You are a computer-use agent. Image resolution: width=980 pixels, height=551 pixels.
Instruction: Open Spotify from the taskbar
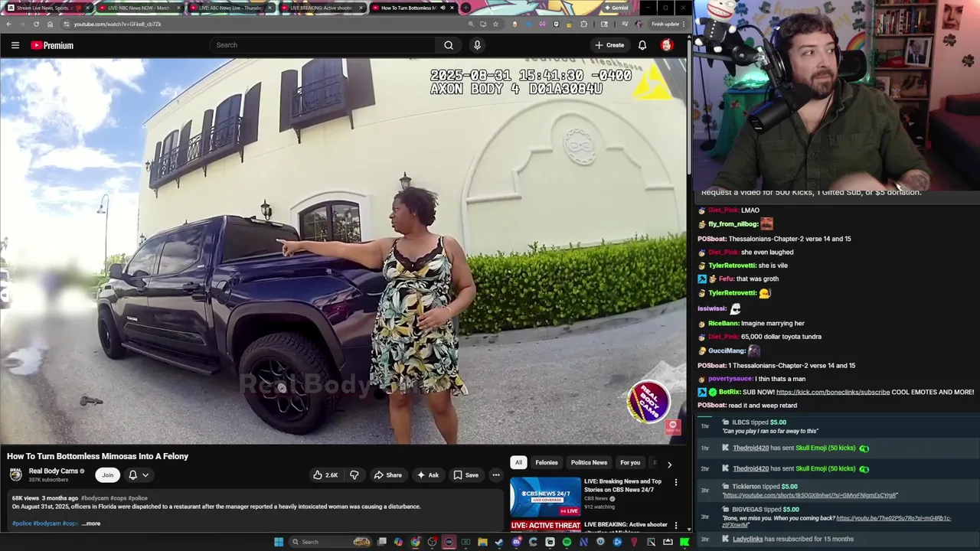567,542
